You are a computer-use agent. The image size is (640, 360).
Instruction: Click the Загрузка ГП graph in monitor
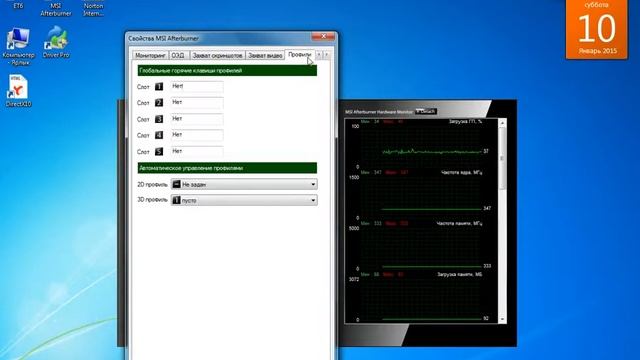tap(421, 144)
